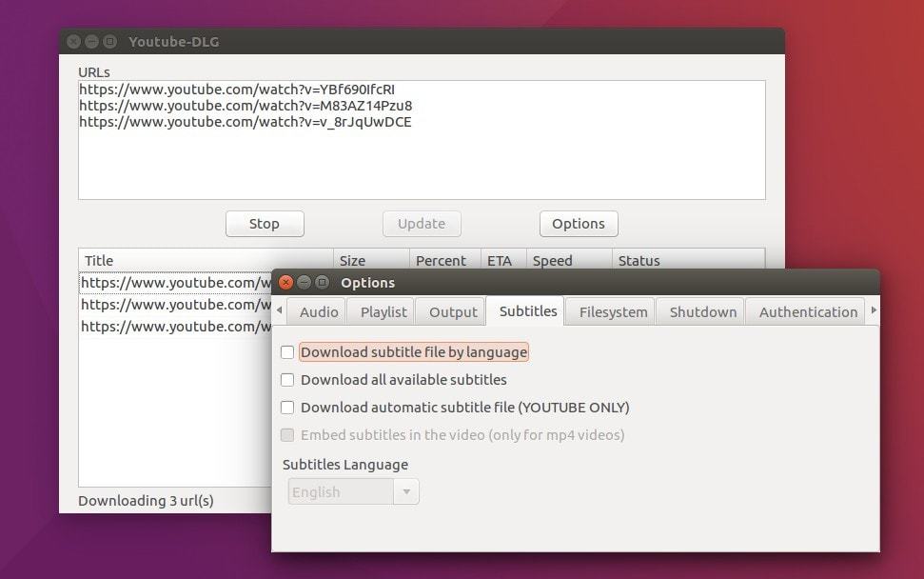The image size is (924, 579).
Task: Show the Authentication tab
Action: [808, 312]
